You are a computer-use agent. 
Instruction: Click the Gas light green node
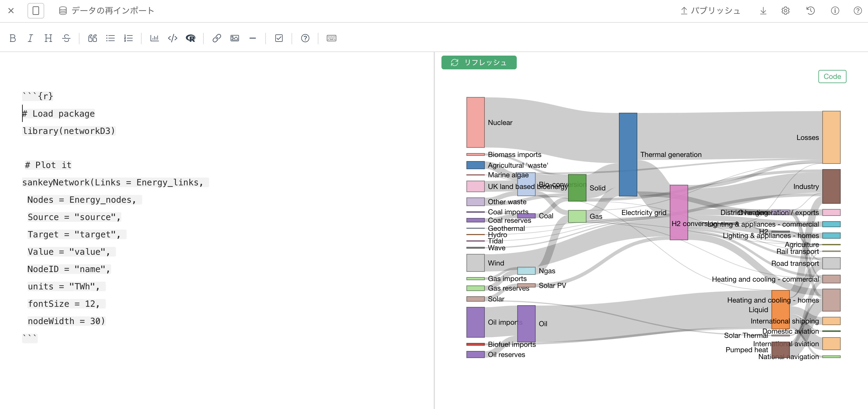point(577,216)
